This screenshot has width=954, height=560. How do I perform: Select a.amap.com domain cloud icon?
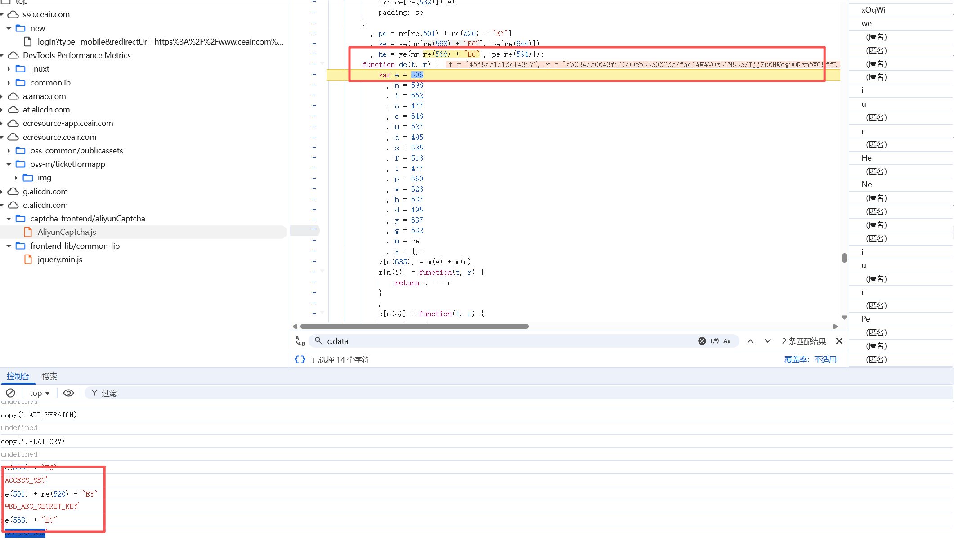click(13, 96)
